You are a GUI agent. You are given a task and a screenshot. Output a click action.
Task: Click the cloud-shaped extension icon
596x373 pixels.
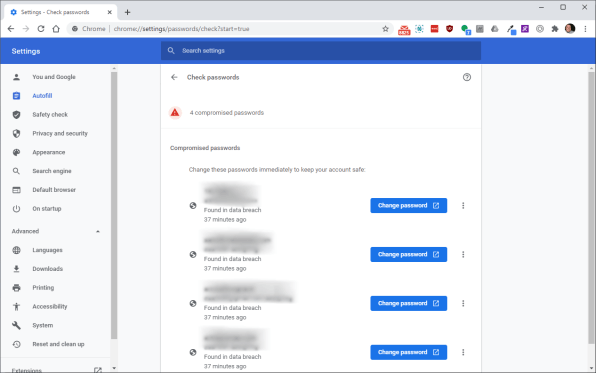[x=495, y=29]
